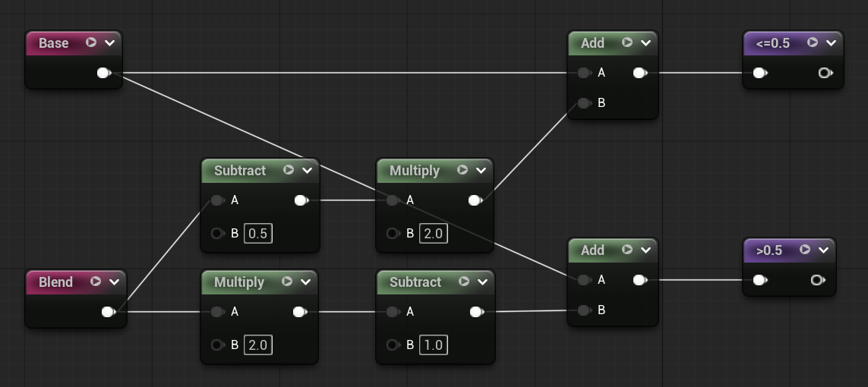Image resolution: width=868 pixels, height=387 pixels.
Task: Click the hollow output pin of the >0.5 node
Action: (818, 280)
